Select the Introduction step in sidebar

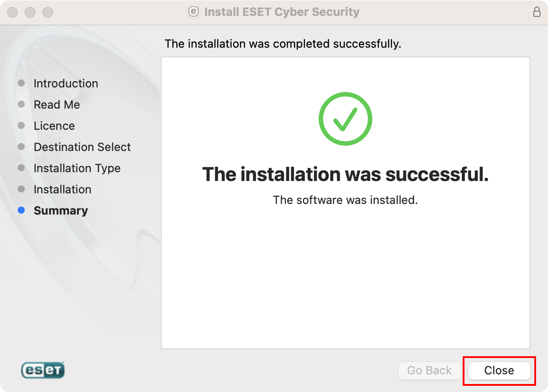66,83
